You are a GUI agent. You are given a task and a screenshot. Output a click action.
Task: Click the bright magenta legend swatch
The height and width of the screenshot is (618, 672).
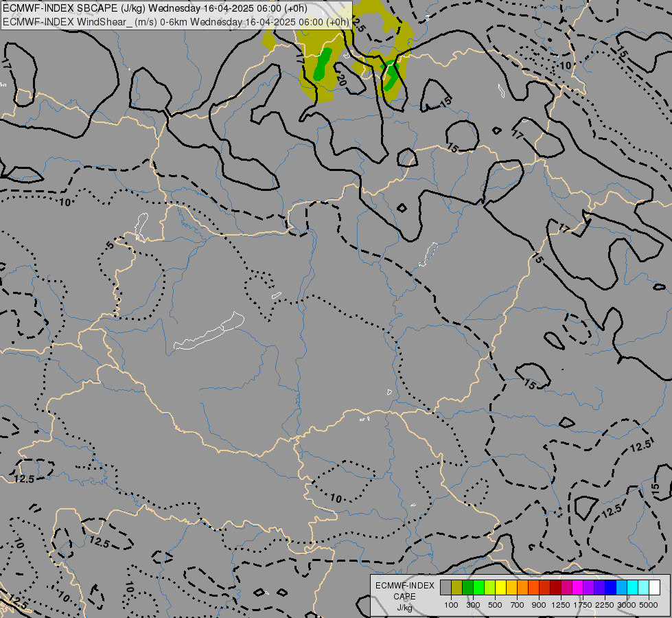[577, 587]
